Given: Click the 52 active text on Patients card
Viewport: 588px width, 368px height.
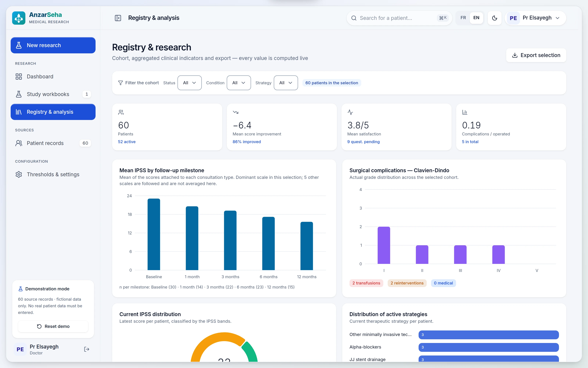Looking at the screenshot, I should (127, 142).
